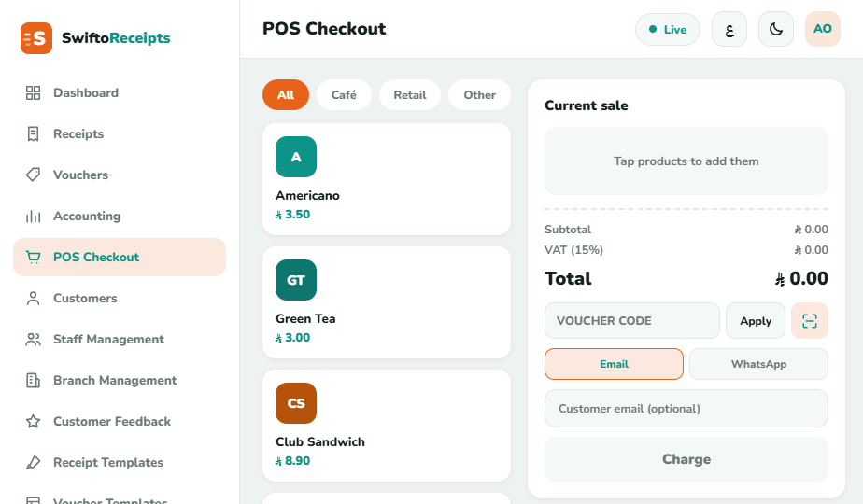Open Dashboard from the sidebar

120,93
